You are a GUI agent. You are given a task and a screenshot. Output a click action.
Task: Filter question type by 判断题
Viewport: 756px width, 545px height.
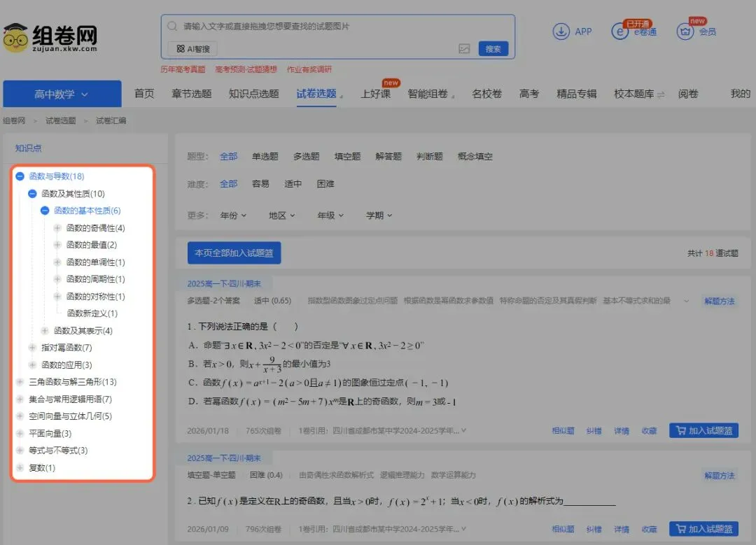click(x=430, y=156)
